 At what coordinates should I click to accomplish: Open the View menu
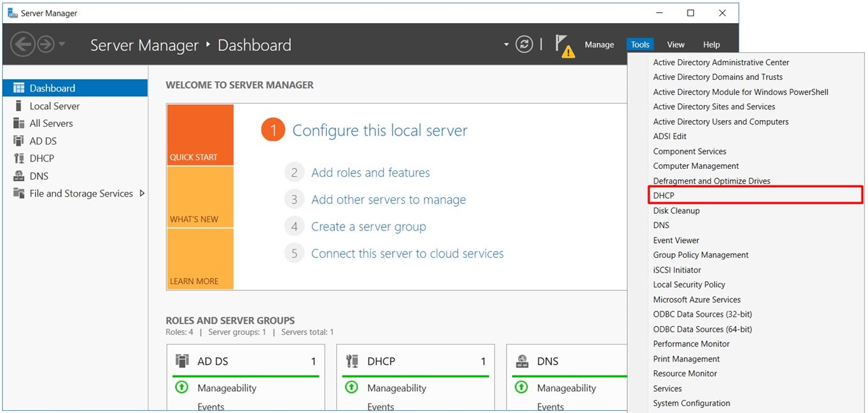tap(675, 45)
